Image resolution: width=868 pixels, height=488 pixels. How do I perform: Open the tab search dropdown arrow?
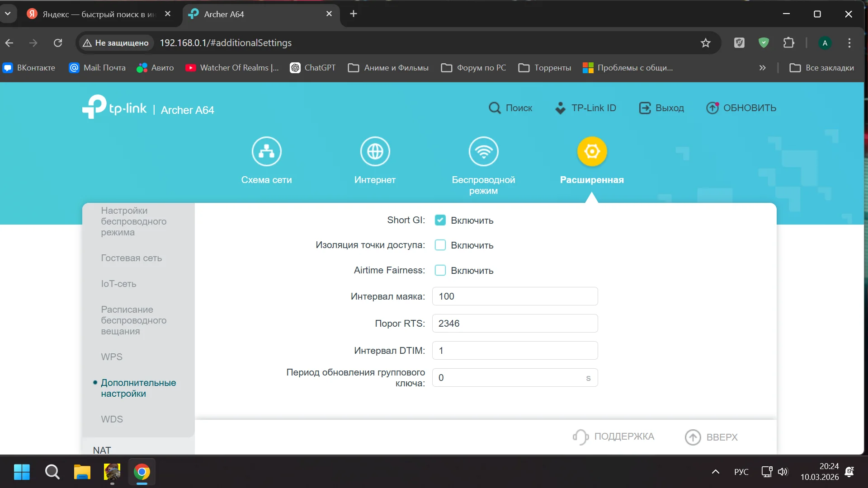coord(8,14)
